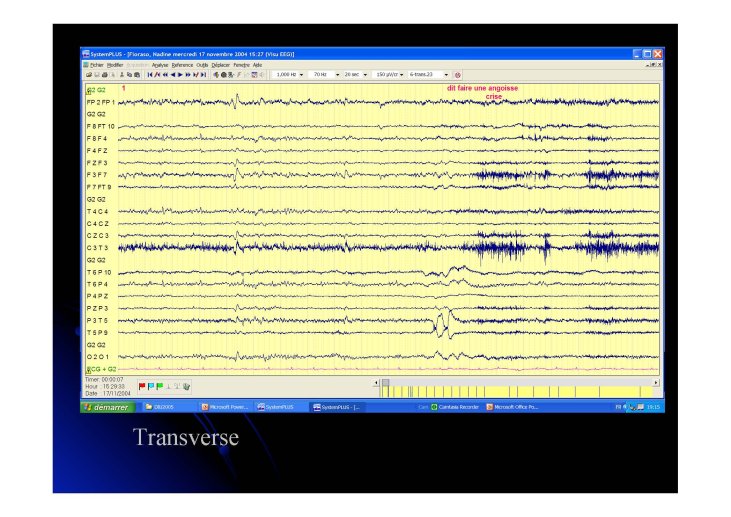
Task: Click the red event marker '1'
Action: click(124, 88)
